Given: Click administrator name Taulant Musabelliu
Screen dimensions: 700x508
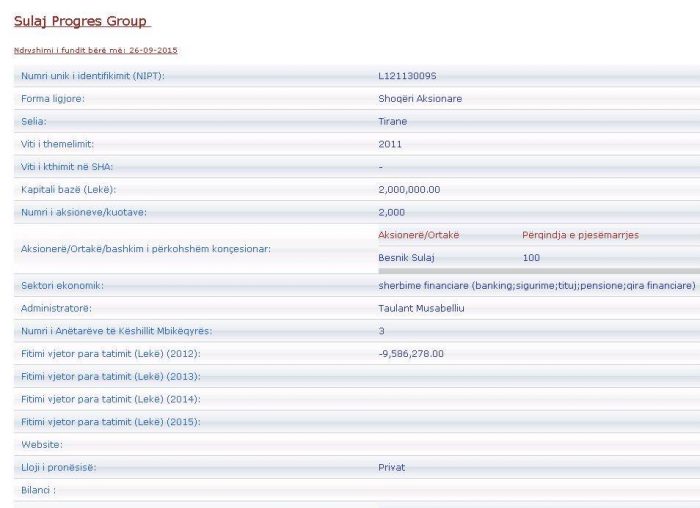Looking at the screenshot, I should click(x=421, y=308).
